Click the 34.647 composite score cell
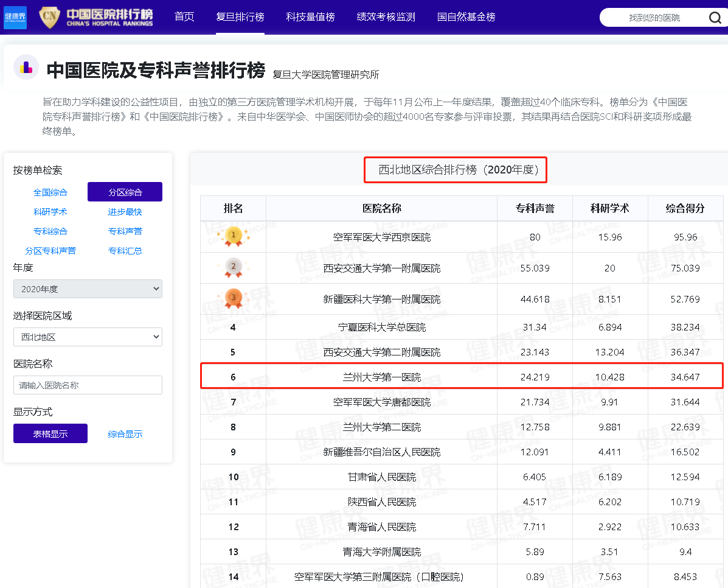 (685, 377)
